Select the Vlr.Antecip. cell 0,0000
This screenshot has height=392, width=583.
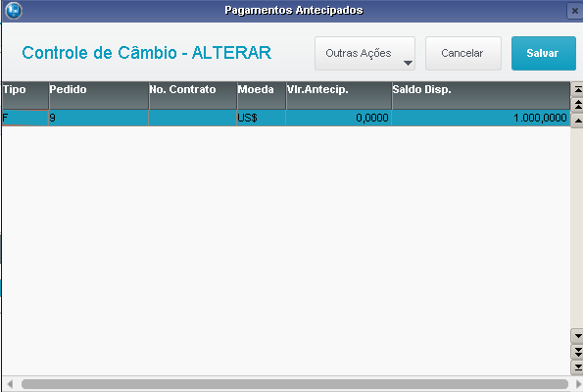(x=339, y=118)
